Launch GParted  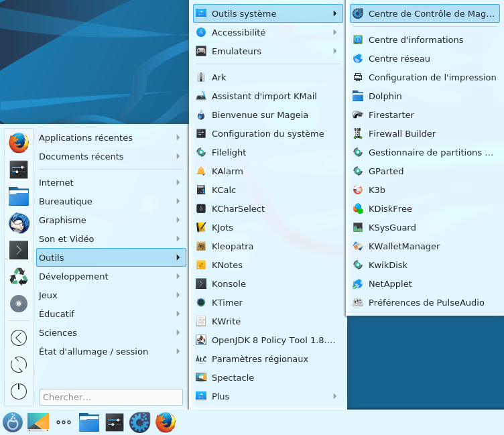(x=425, y=172)
